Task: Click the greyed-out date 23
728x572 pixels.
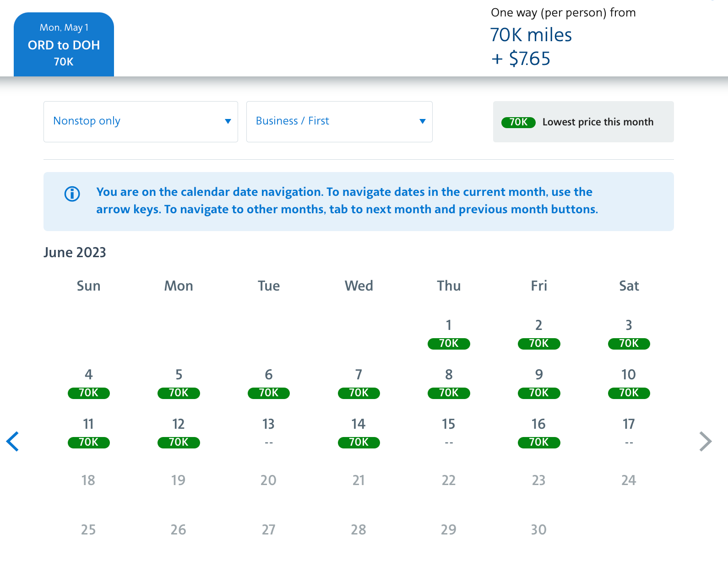Action: 539,480
